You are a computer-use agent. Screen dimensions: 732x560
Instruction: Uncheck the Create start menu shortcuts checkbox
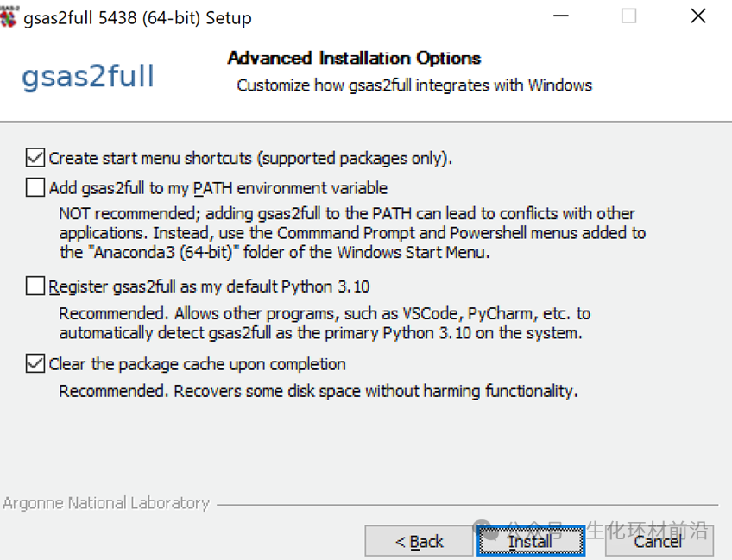35,158
